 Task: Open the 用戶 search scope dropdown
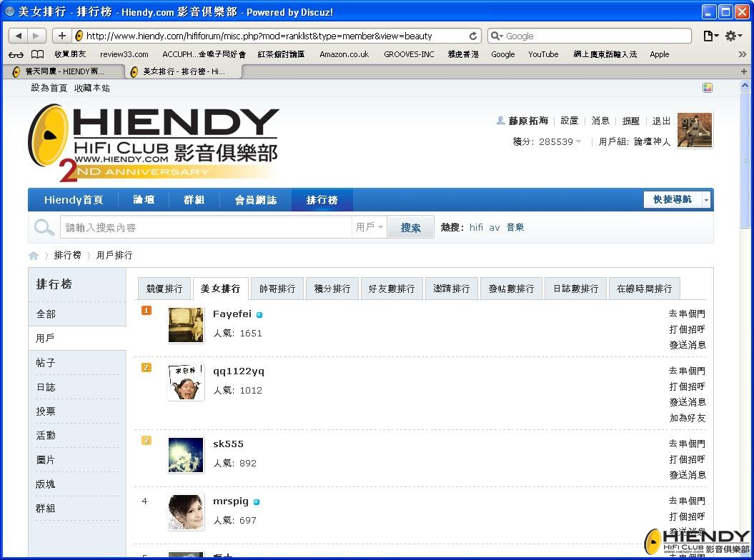[x=369, y=226]
